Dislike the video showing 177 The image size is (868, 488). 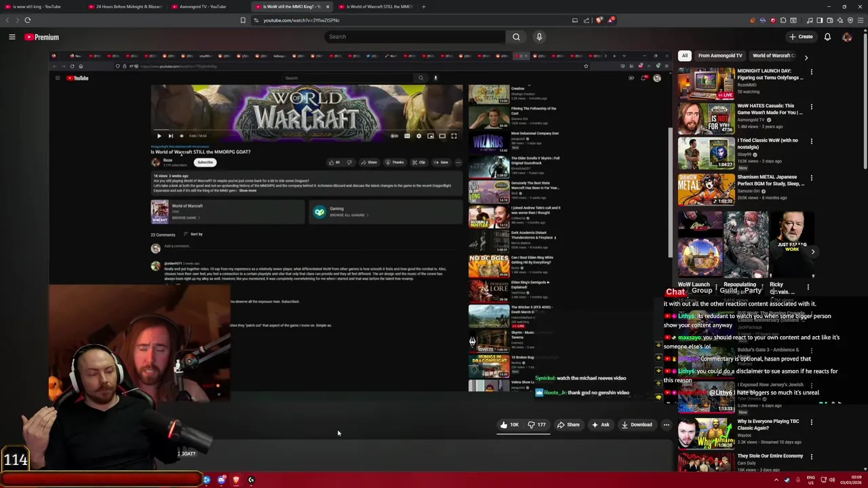point(536,425)
